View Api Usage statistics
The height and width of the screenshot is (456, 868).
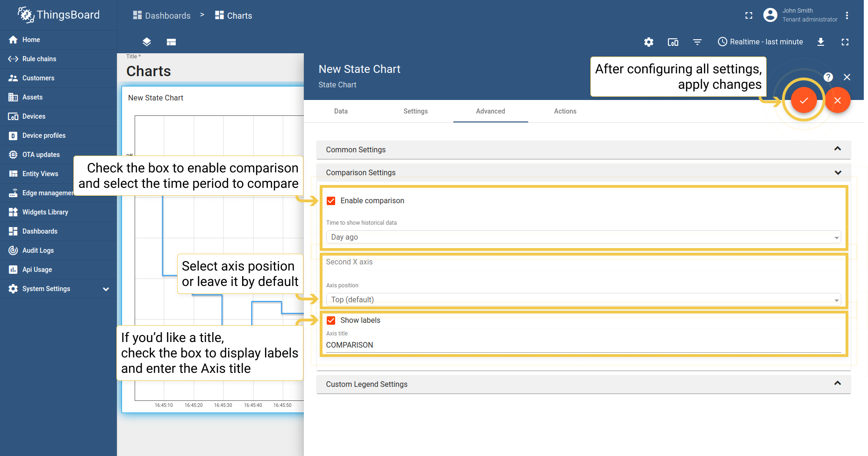point(37,269)
